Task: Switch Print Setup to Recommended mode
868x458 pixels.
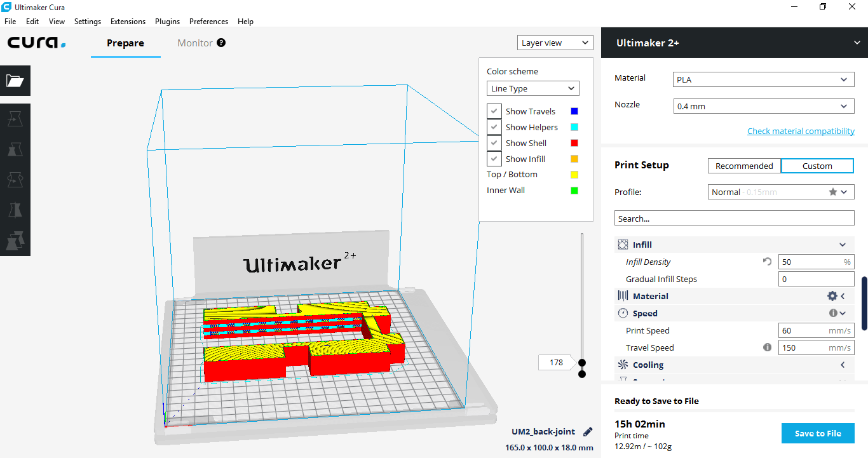Action: pyautogui.click(x=744, y=166)
